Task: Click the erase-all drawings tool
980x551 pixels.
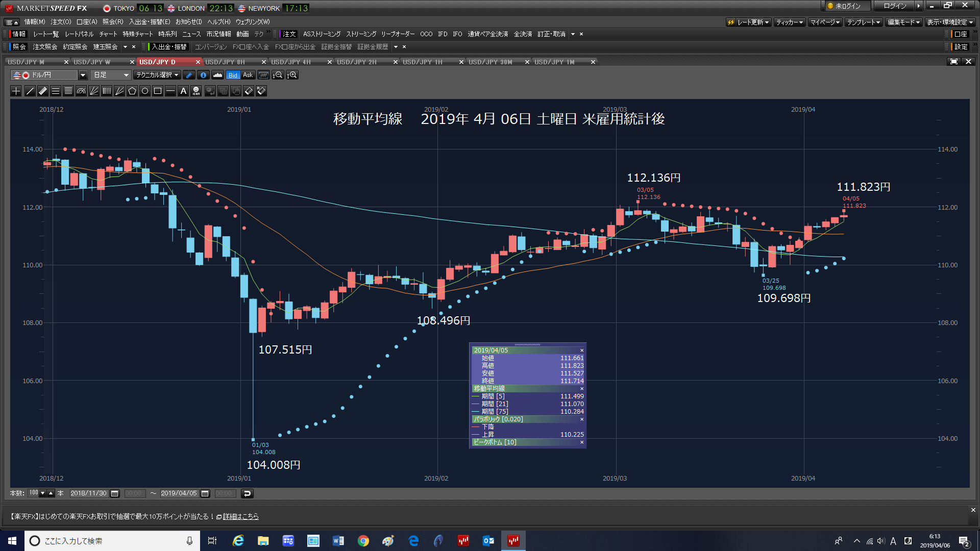Action: tap(261, 91)
